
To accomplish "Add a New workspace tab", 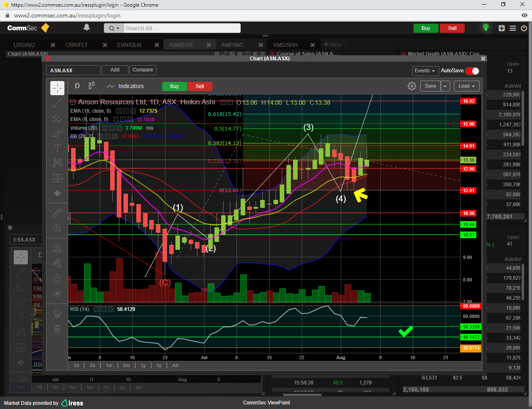I will [x=332, y=44].
